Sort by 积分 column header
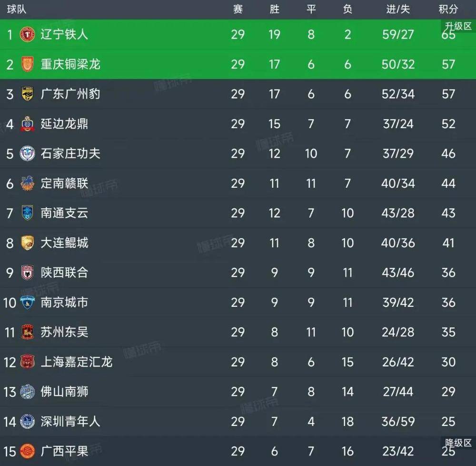Viewport: 476px width, 466px height. click(x=448, y=9)
